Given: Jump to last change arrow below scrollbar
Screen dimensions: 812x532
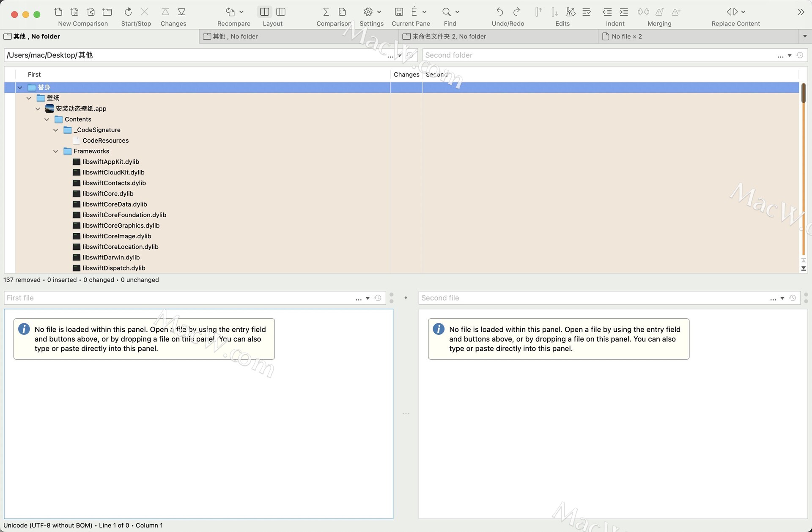Looking at the screenshot, I should pos(804,268).
